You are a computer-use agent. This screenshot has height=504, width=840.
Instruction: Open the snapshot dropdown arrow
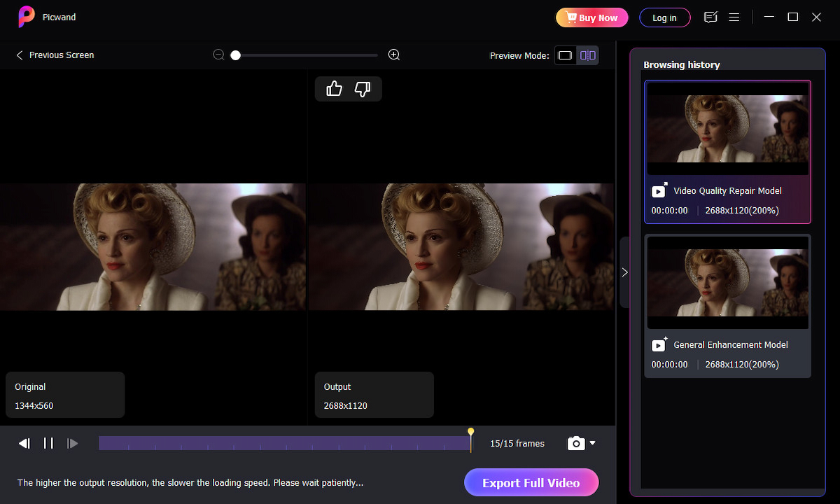click(x=593, y=443)
